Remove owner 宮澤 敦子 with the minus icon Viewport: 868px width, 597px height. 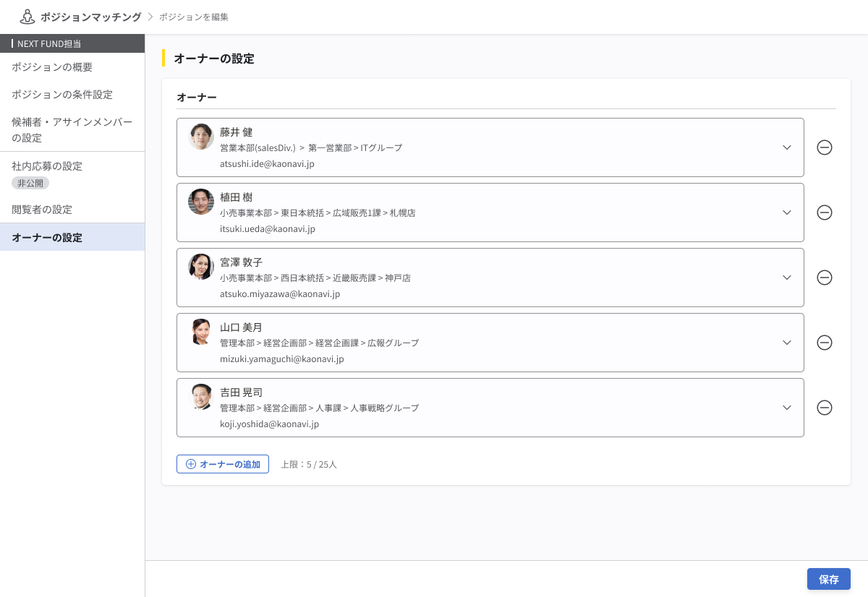[825, 278]
